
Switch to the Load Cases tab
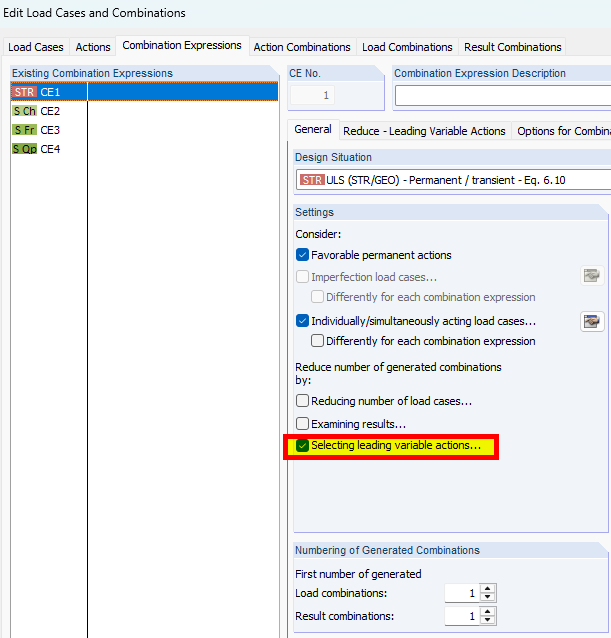coord(36,47)
